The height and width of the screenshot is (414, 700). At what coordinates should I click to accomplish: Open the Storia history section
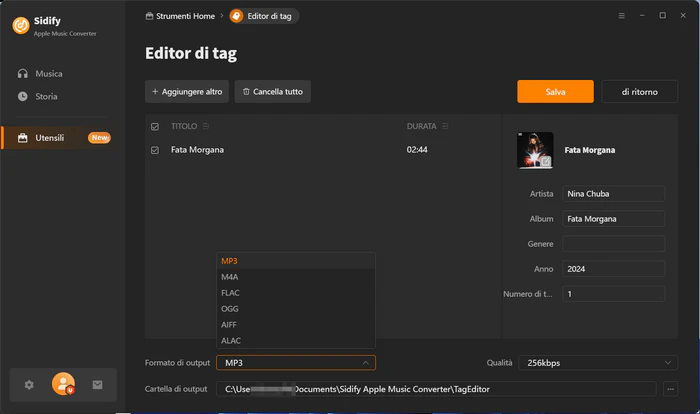pyautogui.click(x=46, y=96)
